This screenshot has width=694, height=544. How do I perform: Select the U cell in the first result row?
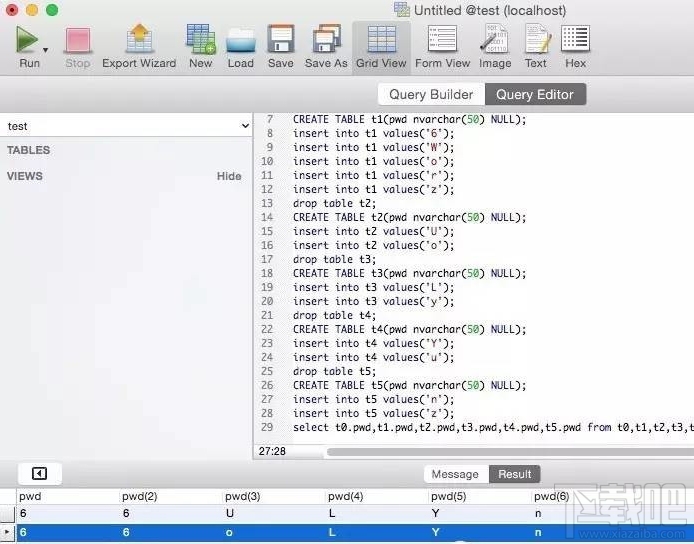click(230, 513)
